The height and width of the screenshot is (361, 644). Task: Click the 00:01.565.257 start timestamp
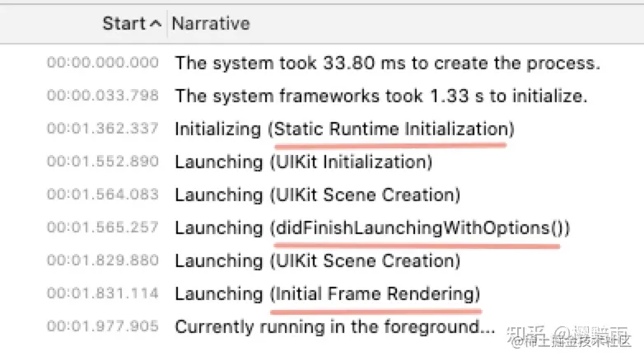point(102,227)
